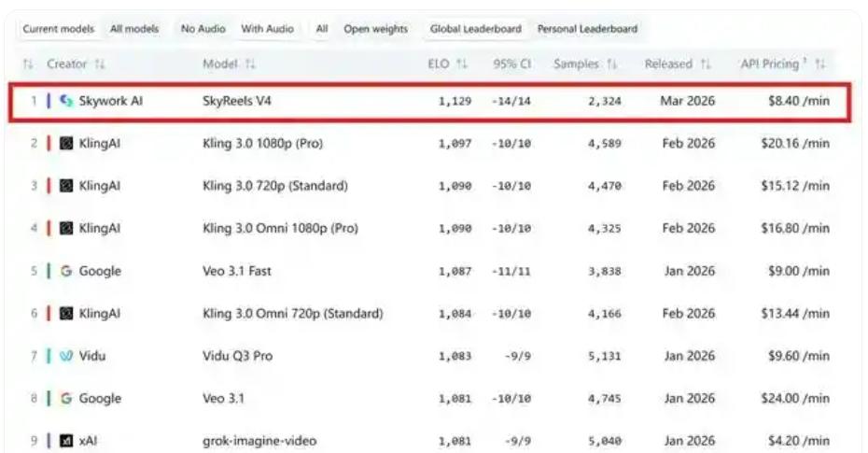The height and width of the screenshot is (453, 868).
Task: Open the Vidu Q3 Pro model entry
Action: click(237, 356)
